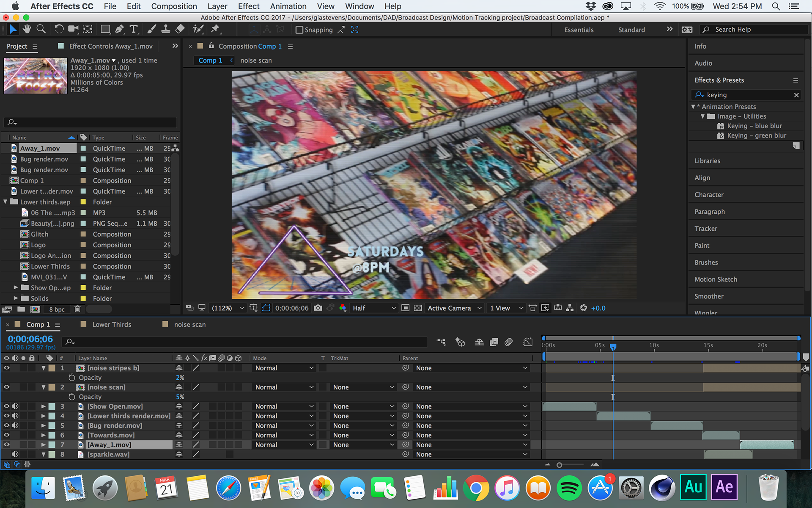Reset exposure in viewer

[584, 308]
